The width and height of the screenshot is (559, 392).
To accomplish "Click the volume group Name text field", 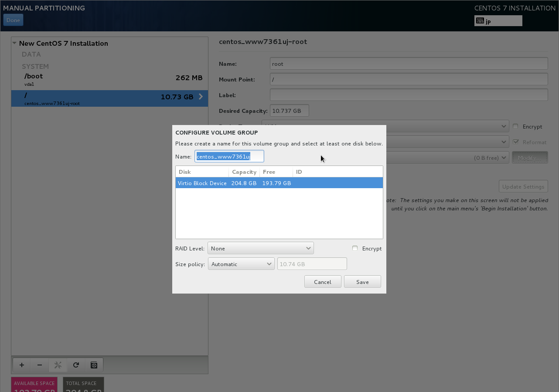I will [229, 156].
